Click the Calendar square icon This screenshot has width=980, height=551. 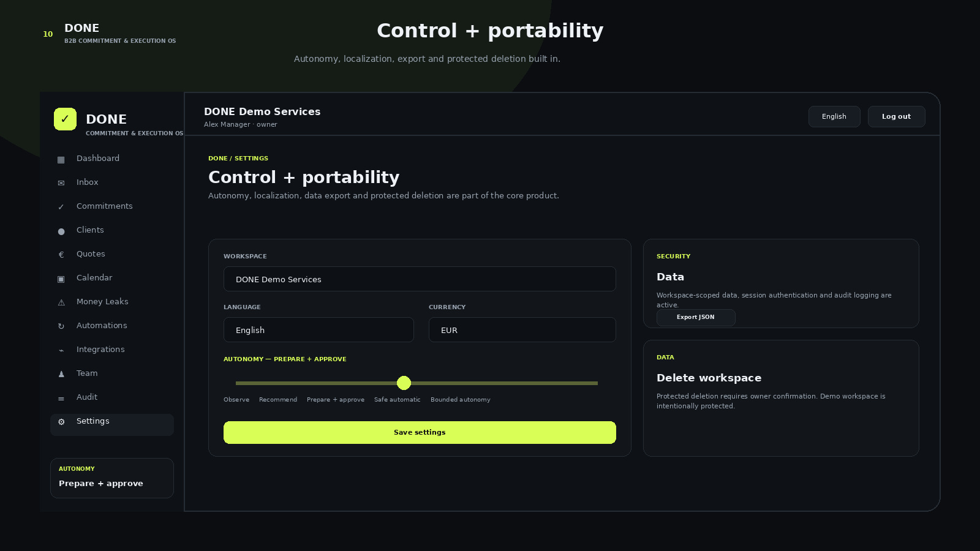click(x=61, y=279)
